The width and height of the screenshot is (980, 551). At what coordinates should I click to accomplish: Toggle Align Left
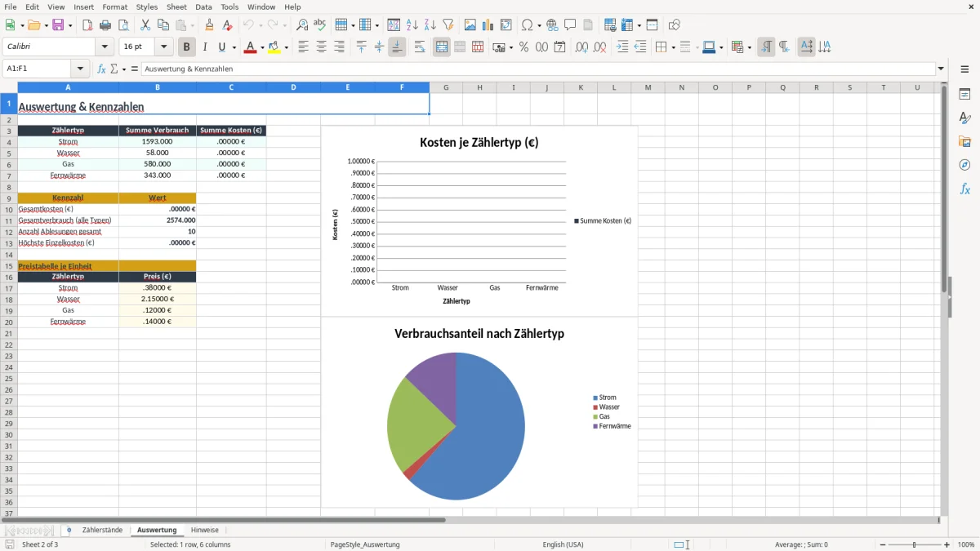pyautogui.click(x=304, y=47)
